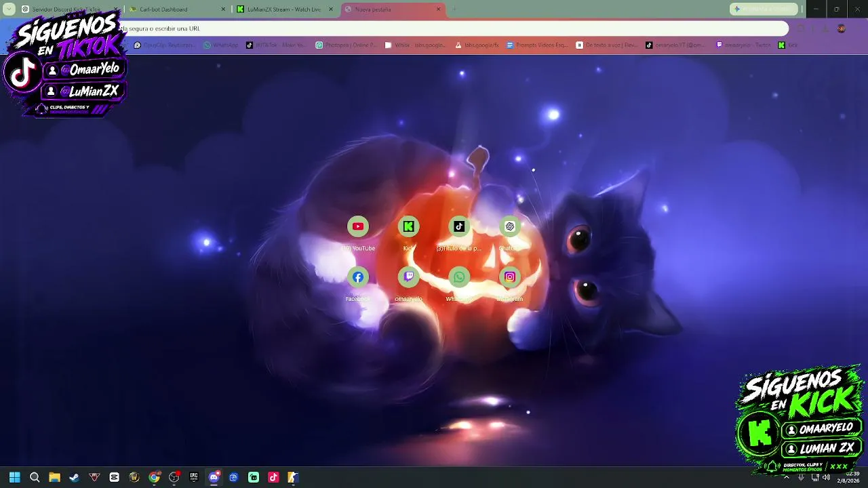The height and width of the screenshot is (488, 868).
Task: Switch to the LuMianZX Stream tab
Action: pyautogui.click(x=285, y=9)
